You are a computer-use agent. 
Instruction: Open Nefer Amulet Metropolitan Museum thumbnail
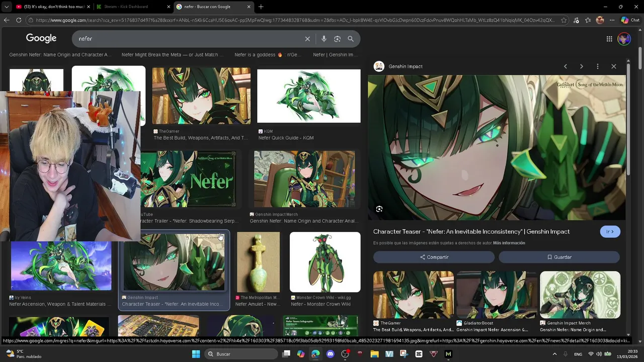258,262
